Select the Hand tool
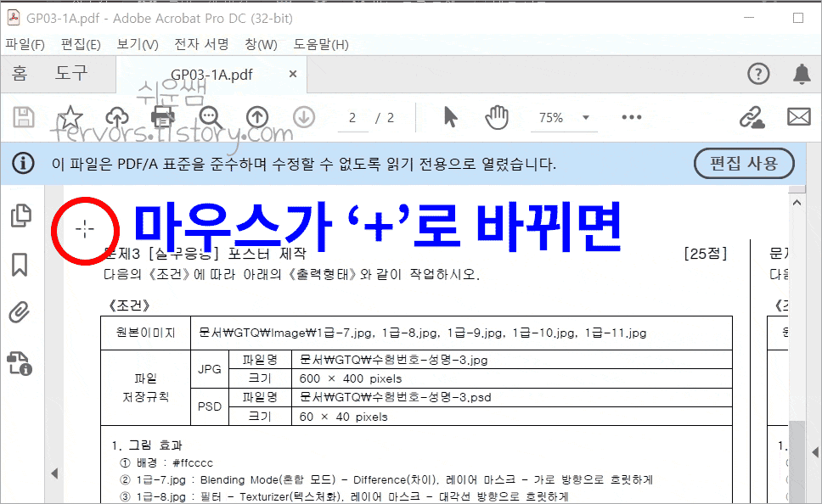This screenshot has height=504, width=822. tap(497, 118)
